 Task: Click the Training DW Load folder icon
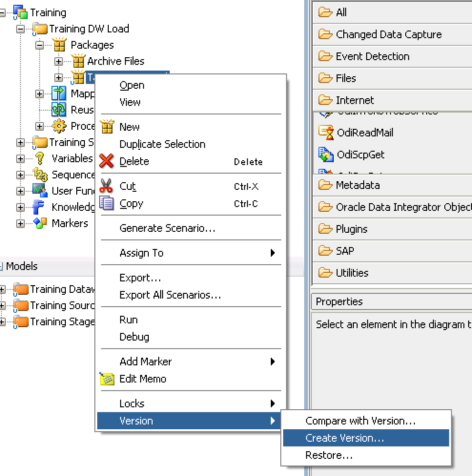click(x=40, y=29)
